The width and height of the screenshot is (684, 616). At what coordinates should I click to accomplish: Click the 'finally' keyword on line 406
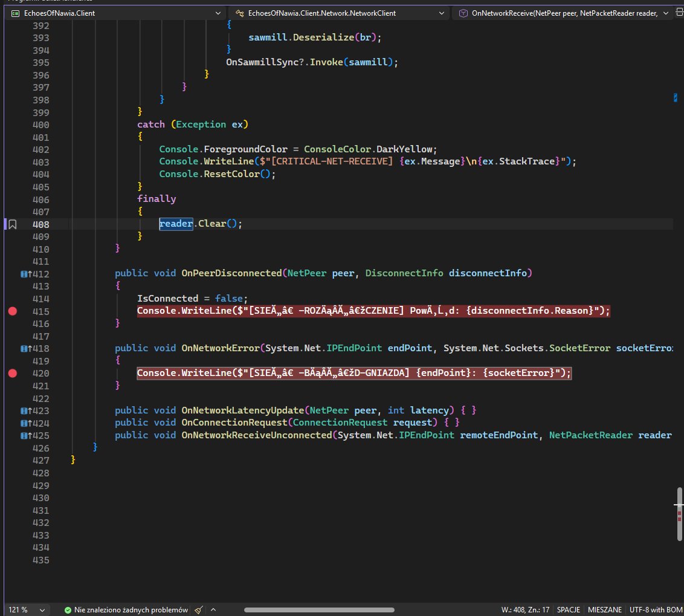coord(156,199)
